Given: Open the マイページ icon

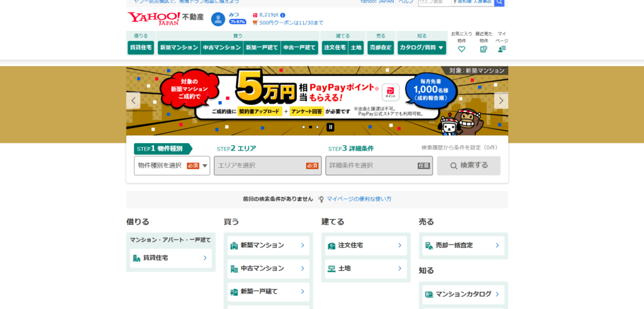Looking at the screenshot, I should click(x=502, y=49).
